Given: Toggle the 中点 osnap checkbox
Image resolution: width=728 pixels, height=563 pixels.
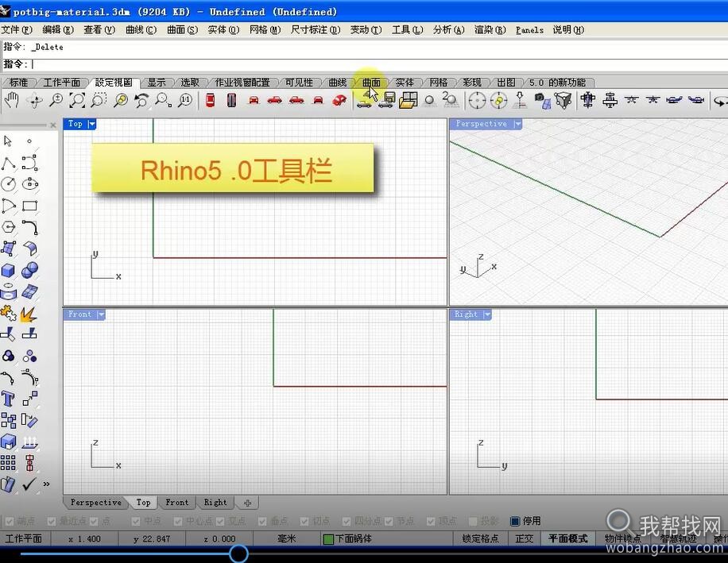Looking at the screenshot, I should click(x=136, y=521).
